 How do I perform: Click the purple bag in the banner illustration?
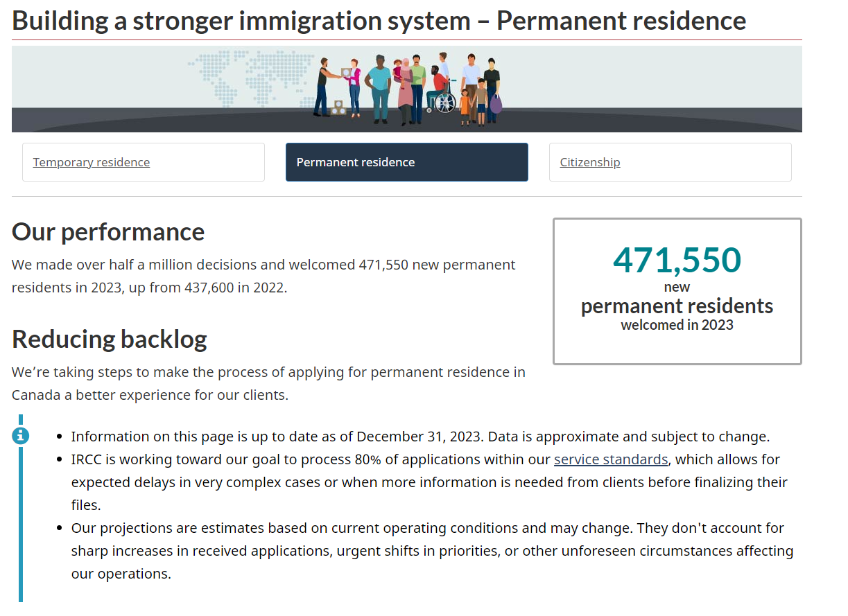tap(496, 104)
